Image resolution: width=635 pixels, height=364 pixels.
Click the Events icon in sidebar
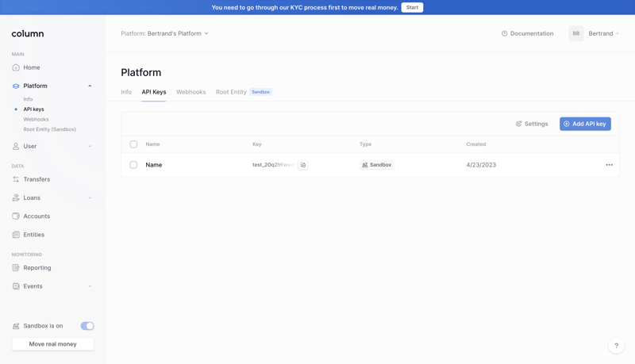(x=16, y=286)
